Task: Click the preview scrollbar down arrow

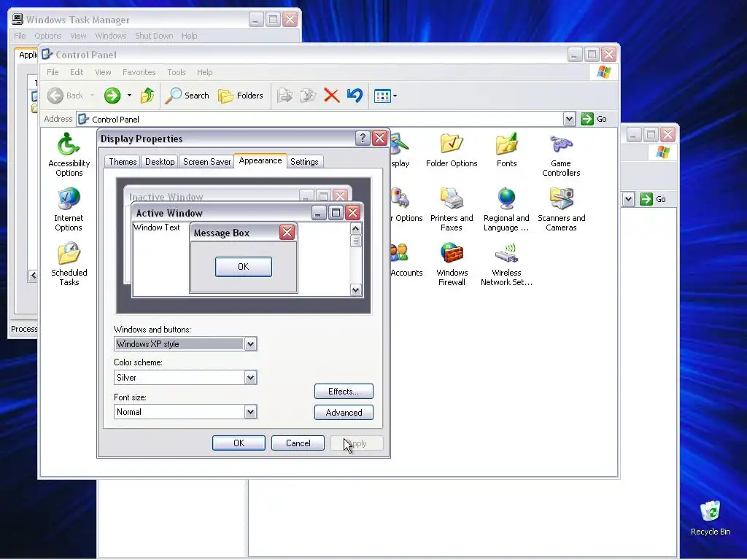Action: 355,290
